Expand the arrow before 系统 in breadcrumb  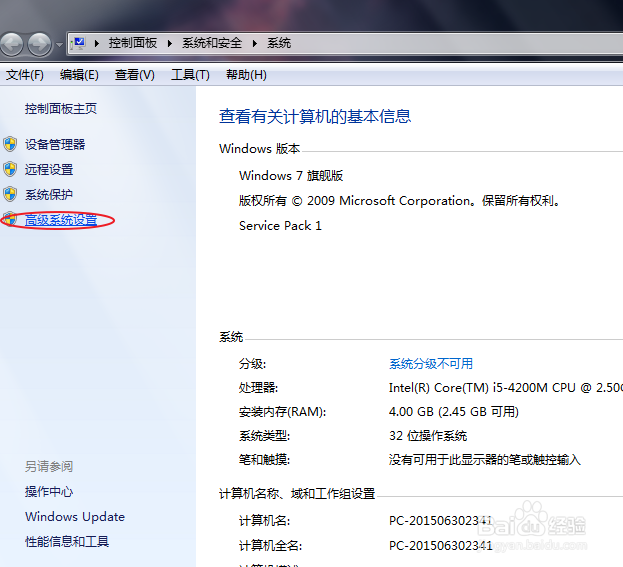pyautogui.click(x=255, y=43)
